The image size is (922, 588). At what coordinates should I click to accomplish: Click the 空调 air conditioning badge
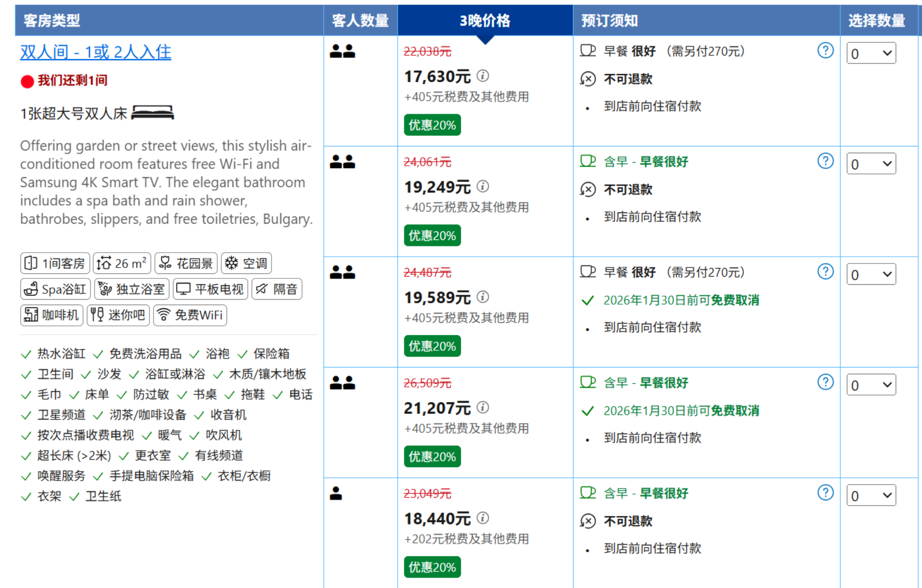246,263
